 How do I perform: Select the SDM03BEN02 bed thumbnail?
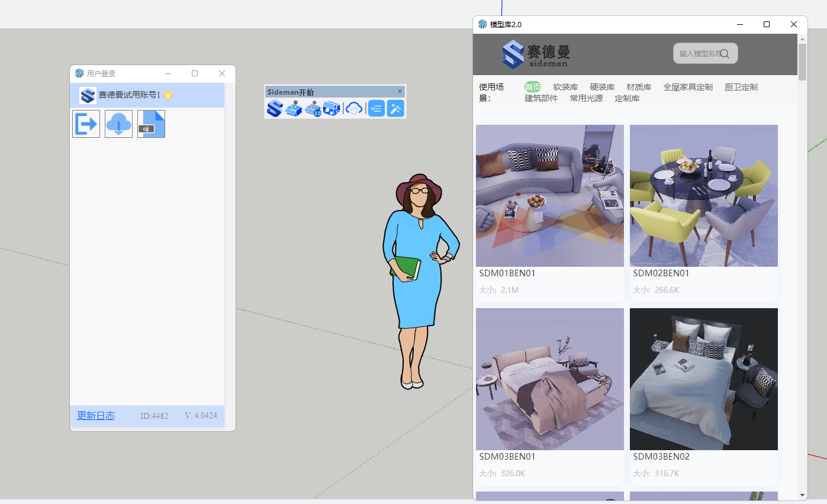click(703, 379)
